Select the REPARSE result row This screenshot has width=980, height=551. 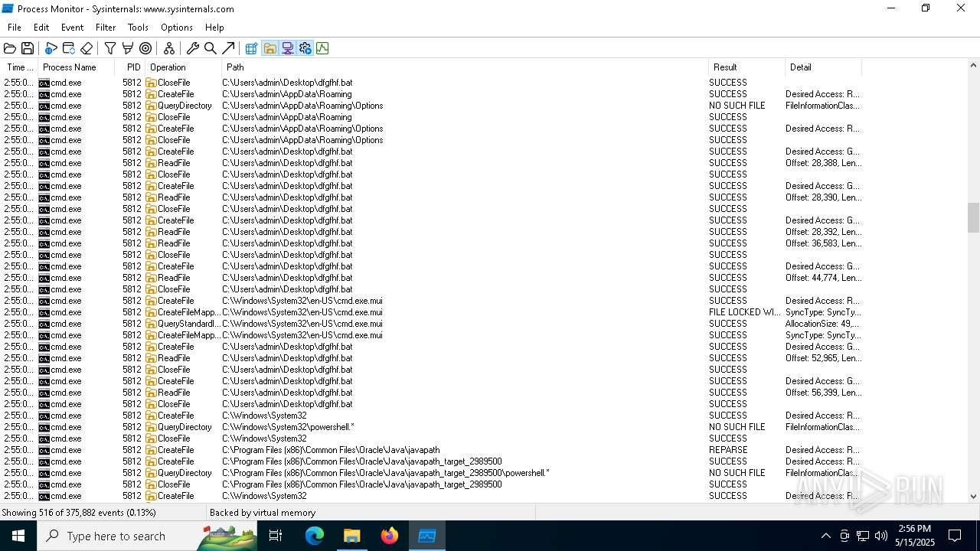point(432,450)
